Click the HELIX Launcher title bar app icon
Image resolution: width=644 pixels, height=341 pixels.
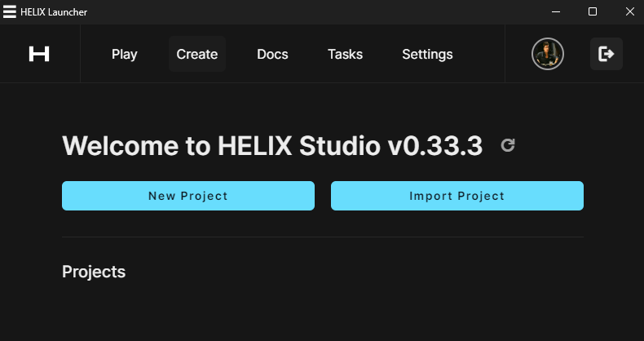pos(10,11)
